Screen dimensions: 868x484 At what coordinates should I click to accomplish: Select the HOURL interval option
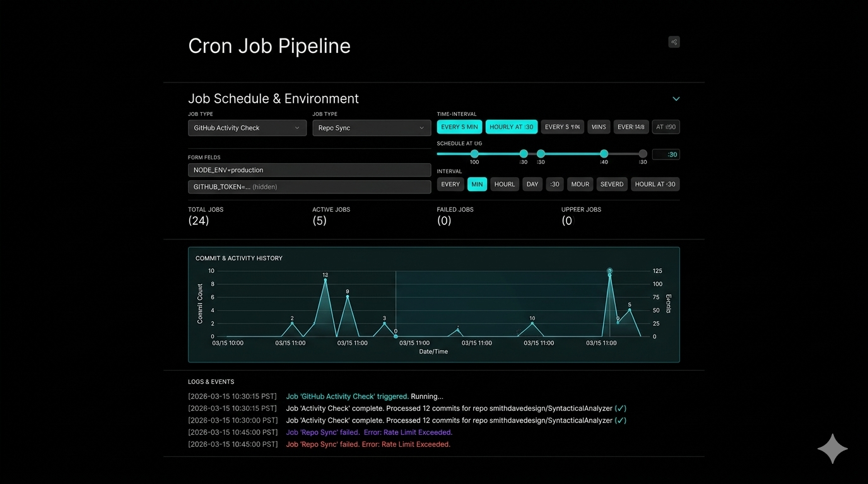504,184
